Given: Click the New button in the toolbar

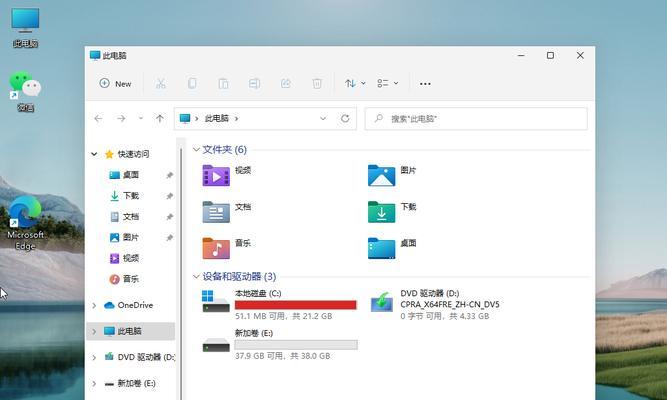Looking at the screenshot, I should coord(115,83).
